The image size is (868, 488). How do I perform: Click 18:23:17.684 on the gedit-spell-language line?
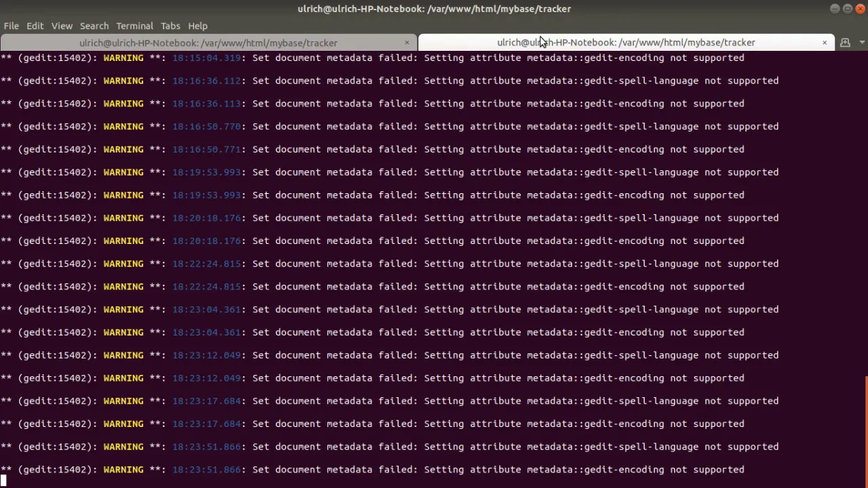(x=207, y=401)
